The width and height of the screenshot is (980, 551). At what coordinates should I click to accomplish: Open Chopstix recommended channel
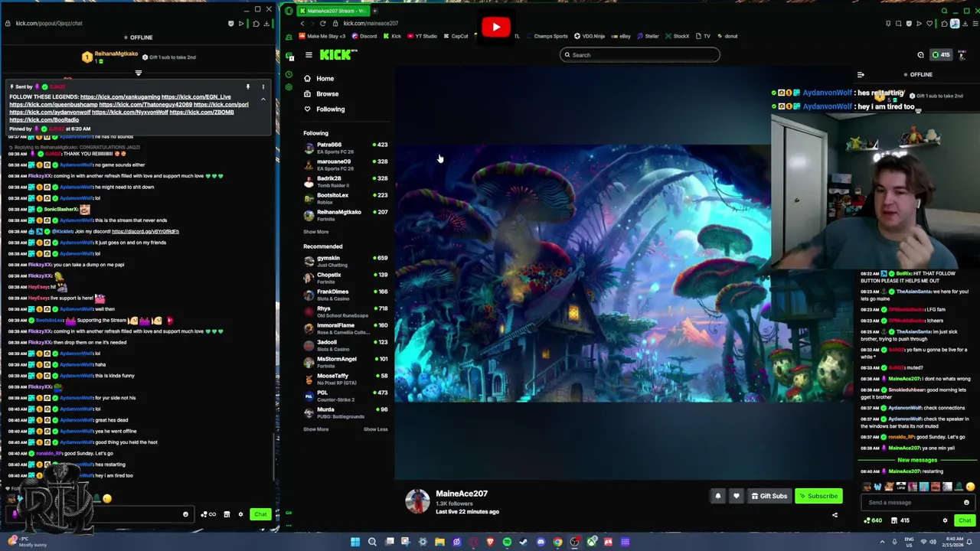pyautogui.click(x=345, y=278)
